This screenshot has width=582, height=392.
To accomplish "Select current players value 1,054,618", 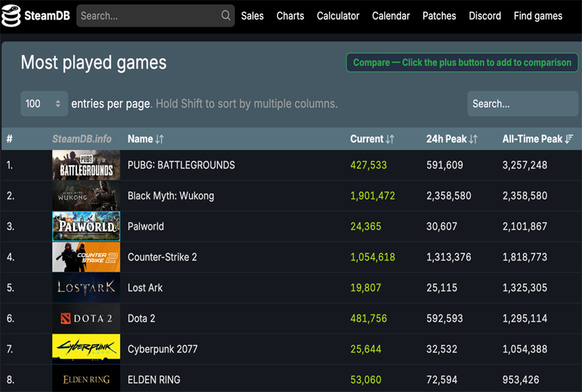I will (x=372, y=257).
